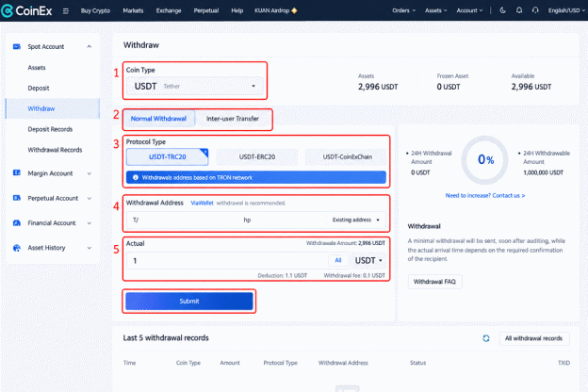Screen dimensions: 588x392
Task: Open the USDT Coin Type dropdown
Action: click(195, 87)
